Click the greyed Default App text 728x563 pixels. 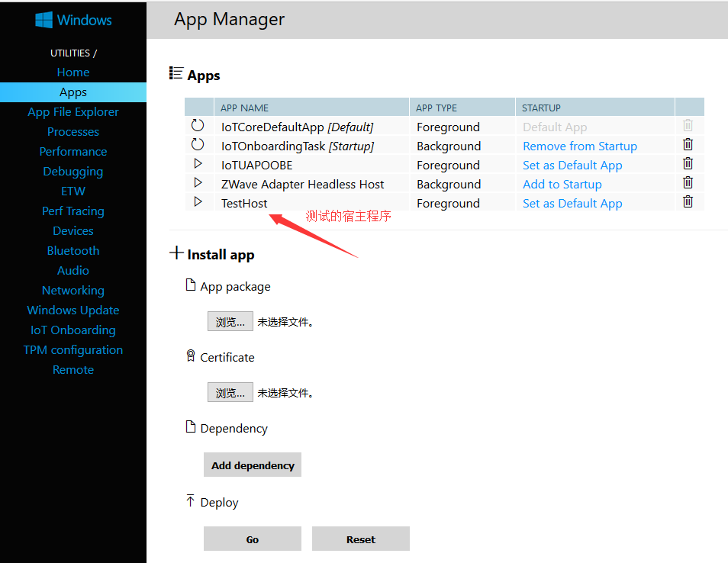pyautogui.click(x=555, y=127)
